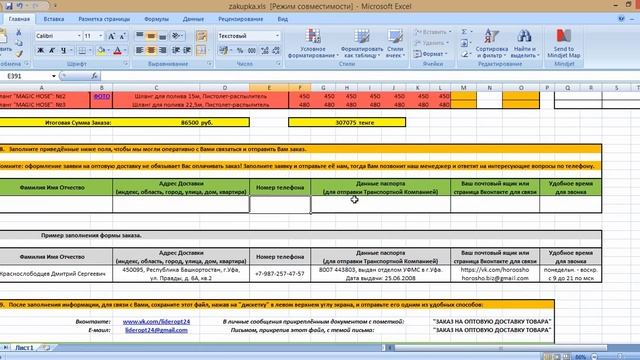Activate the Format Painter brush
The image size is (640, 360).
click(x=18, y=53)
